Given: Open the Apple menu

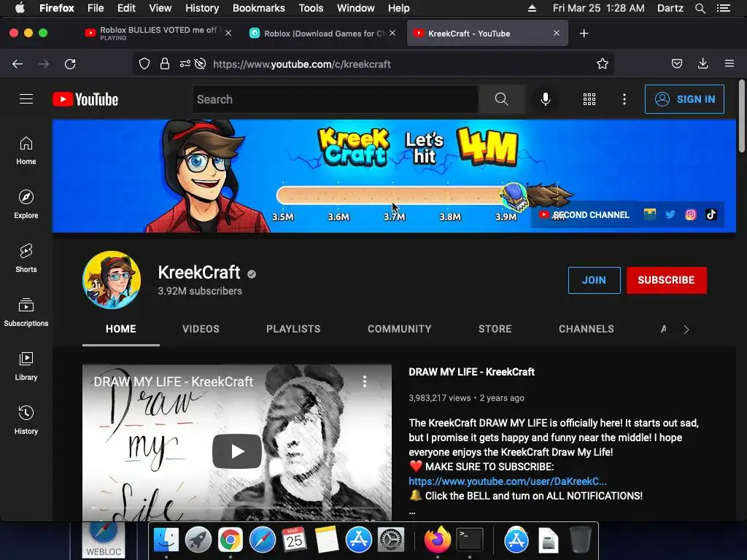Looking at the screenshot, I should (x=20, y=8).
